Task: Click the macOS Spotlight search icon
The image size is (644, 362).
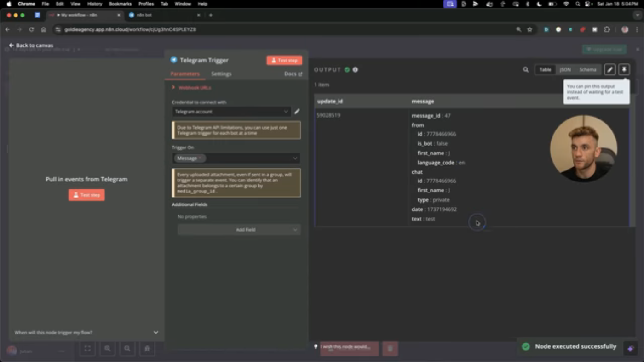Action: (578, 4)
